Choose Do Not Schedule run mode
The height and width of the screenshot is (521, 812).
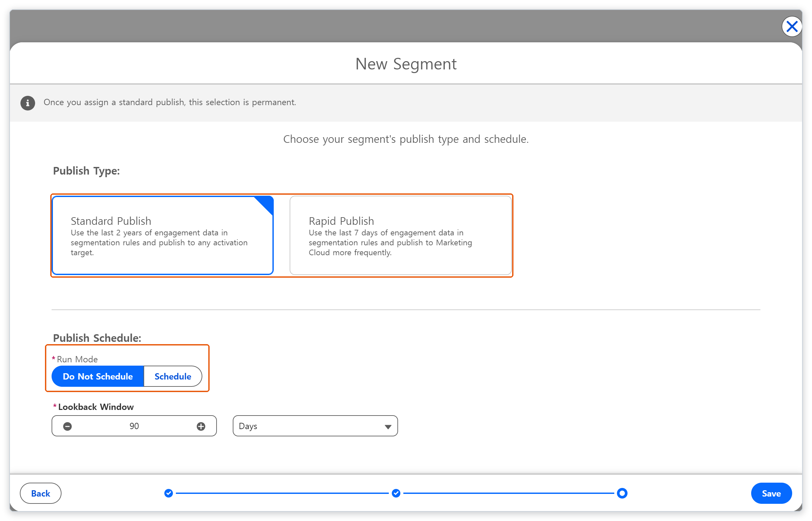(x=98, y=376)
